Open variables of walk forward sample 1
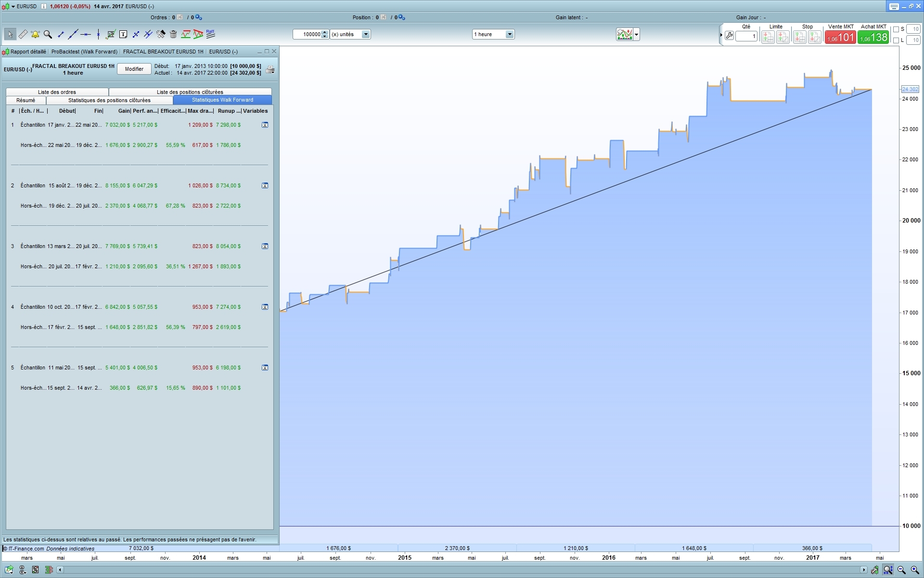The height and width of the screenshot is (578, 924). click(265, 125)
